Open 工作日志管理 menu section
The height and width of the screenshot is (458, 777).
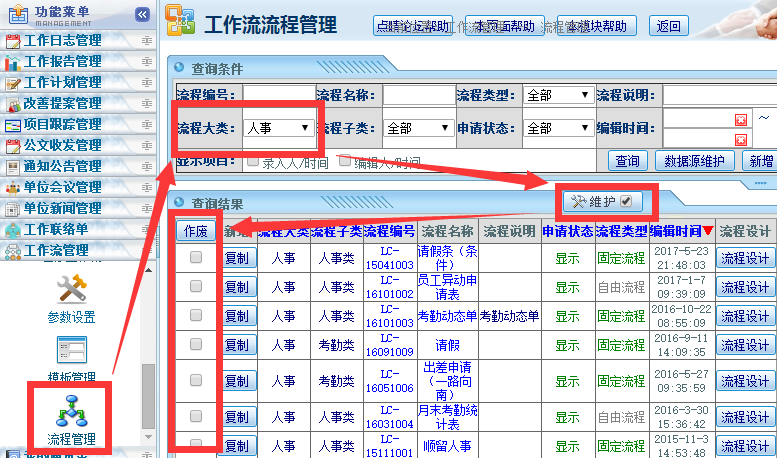(62, 40)
